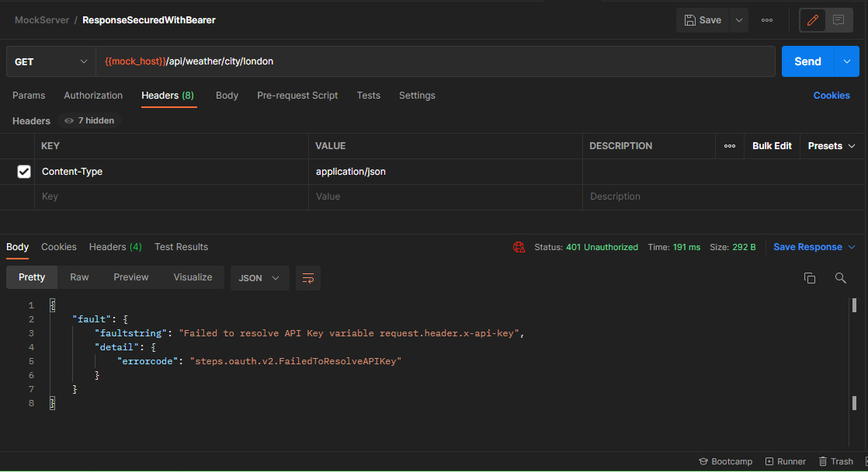Click the ResponseSecuredWithBearer request name

coord(149,20)
